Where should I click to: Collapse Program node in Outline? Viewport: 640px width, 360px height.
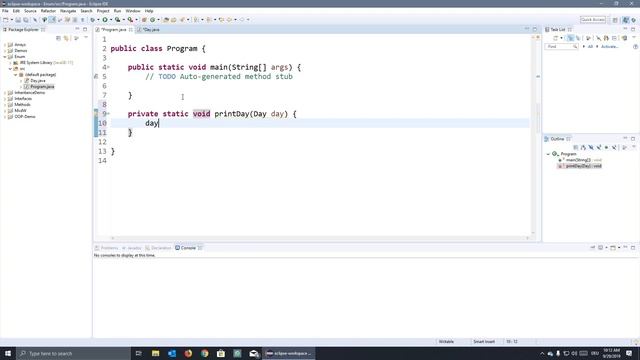548,154
